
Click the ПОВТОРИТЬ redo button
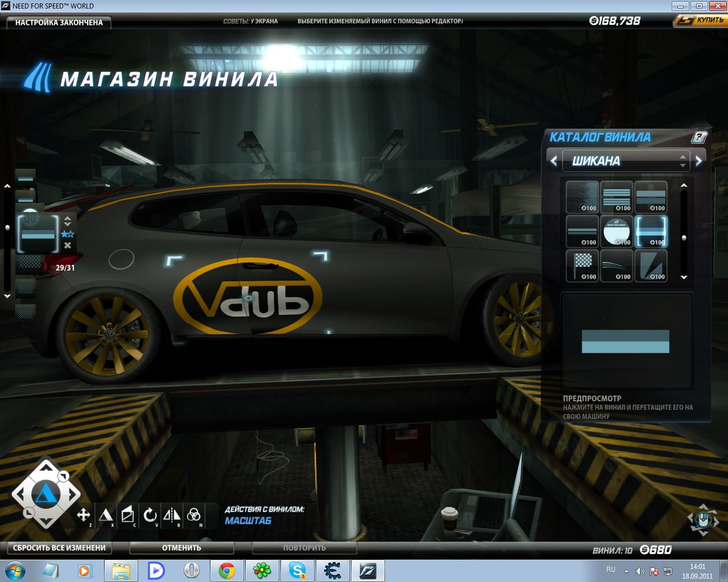pos(304,548)
